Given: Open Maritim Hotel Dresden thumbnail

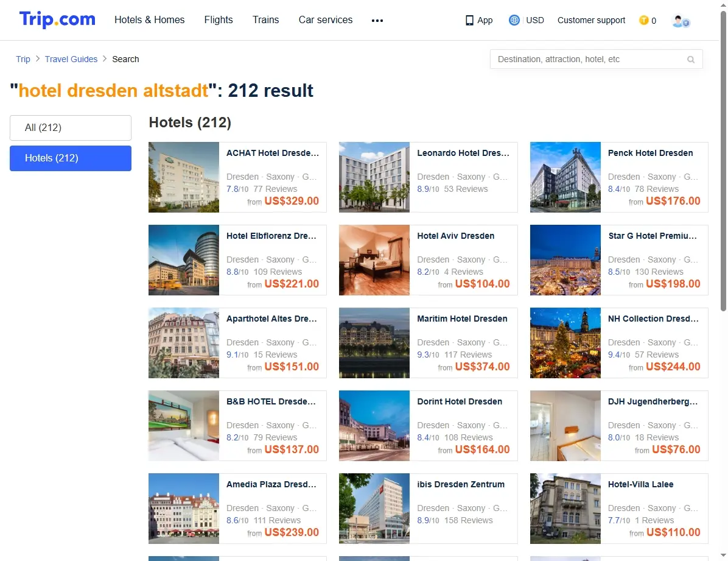Looking at the screenshot, I should (x=374, y=342).
